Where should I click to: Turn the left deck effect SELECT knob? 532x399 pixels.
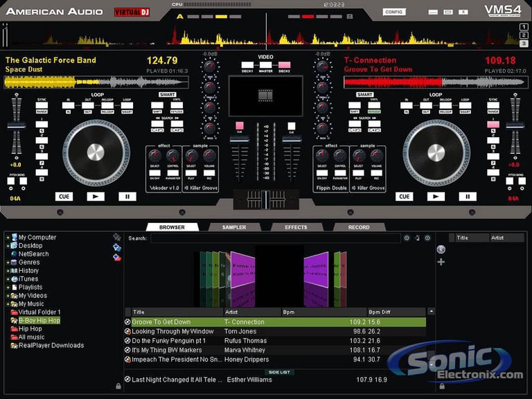coord(154,156)
